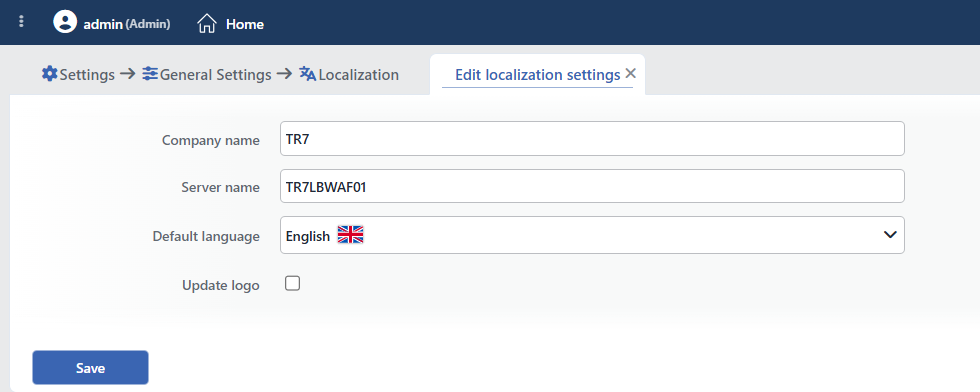
Task: Click the Company name label
Action: pos(211,140)
